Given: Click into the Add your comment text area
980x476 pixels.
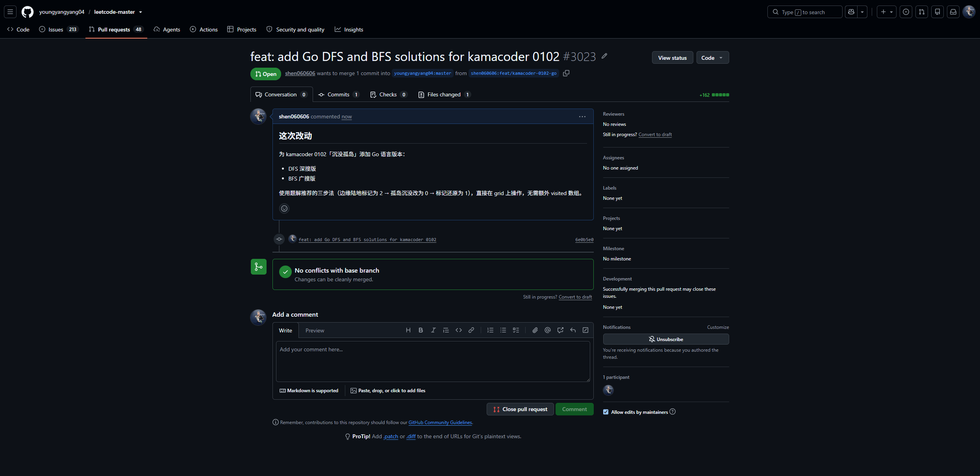Looking at the screenshot, I should 433,361.
